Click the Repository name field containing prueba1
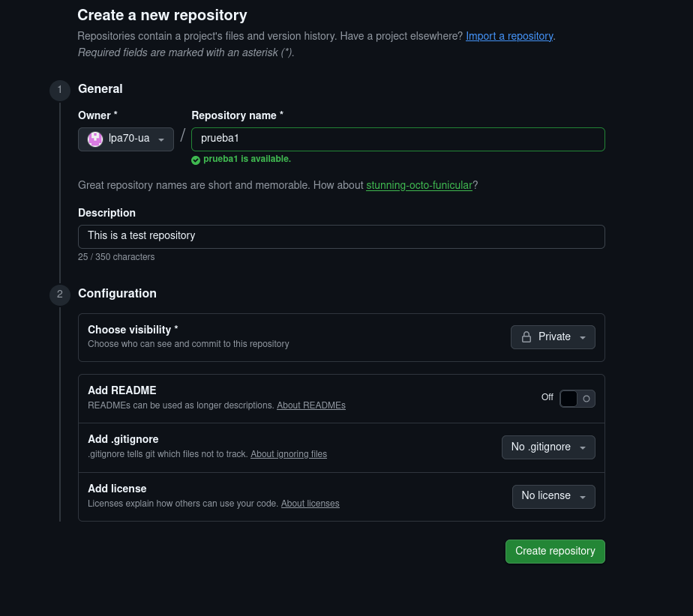The width and height of the screenshot is (693, 616). pos(397,139)
